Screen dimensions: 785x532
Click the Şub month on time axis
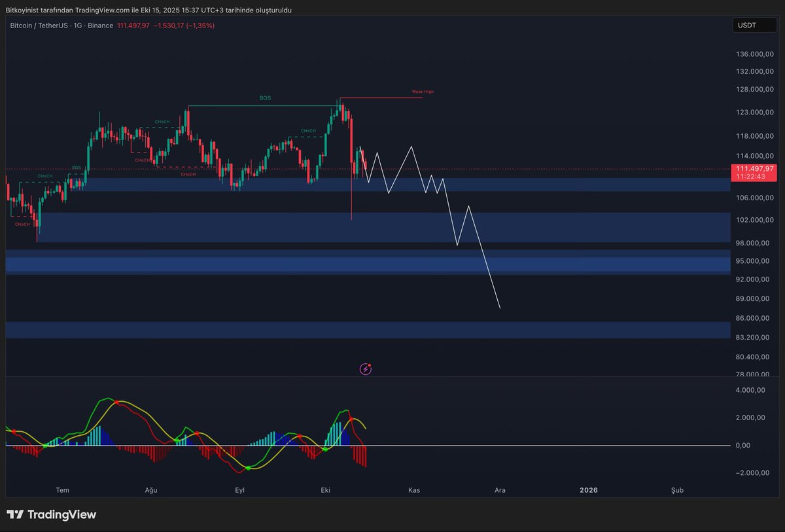tap(678, 490)
